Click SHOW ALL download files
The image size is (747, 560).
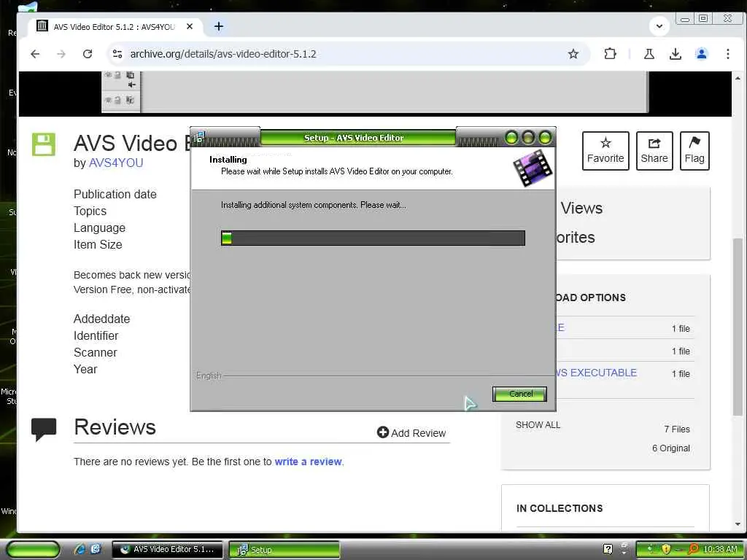[x=538, y=425]
